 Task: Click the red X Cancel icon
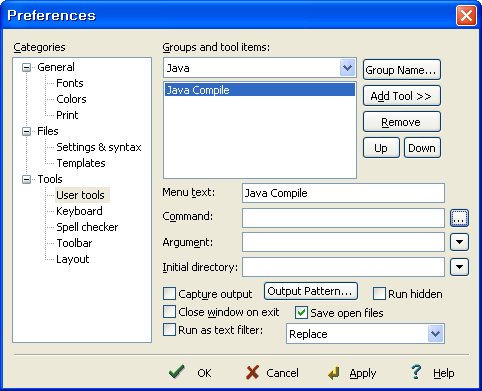pyautogui.click(x=252, y=372)
